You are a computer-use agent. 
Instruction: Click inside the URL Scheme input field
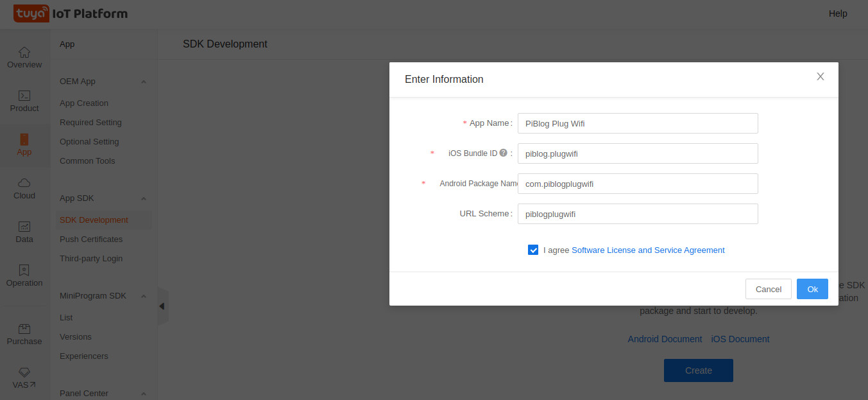pyautogui.click(x=638, y=213)
